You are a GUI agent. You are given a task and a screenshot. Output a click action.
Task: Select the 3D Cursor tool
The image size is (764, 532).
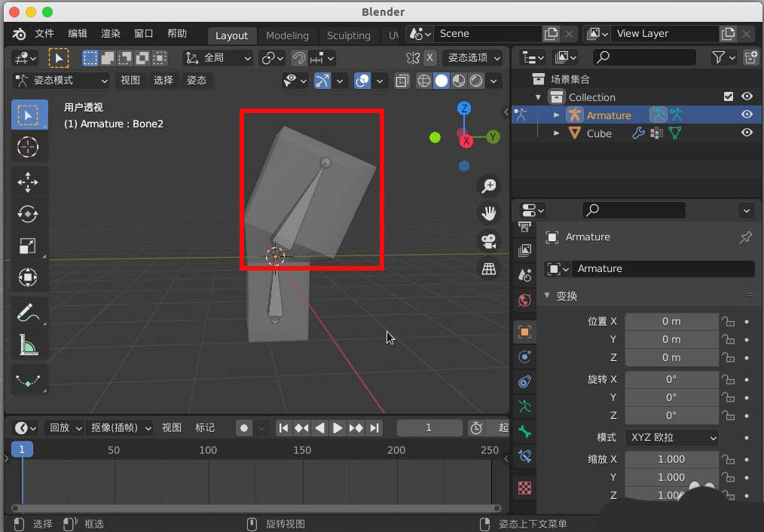[29, 147]
